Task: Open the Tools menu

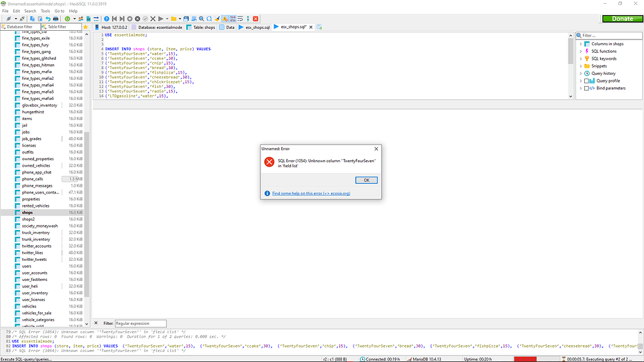Action: pos(45,11)
